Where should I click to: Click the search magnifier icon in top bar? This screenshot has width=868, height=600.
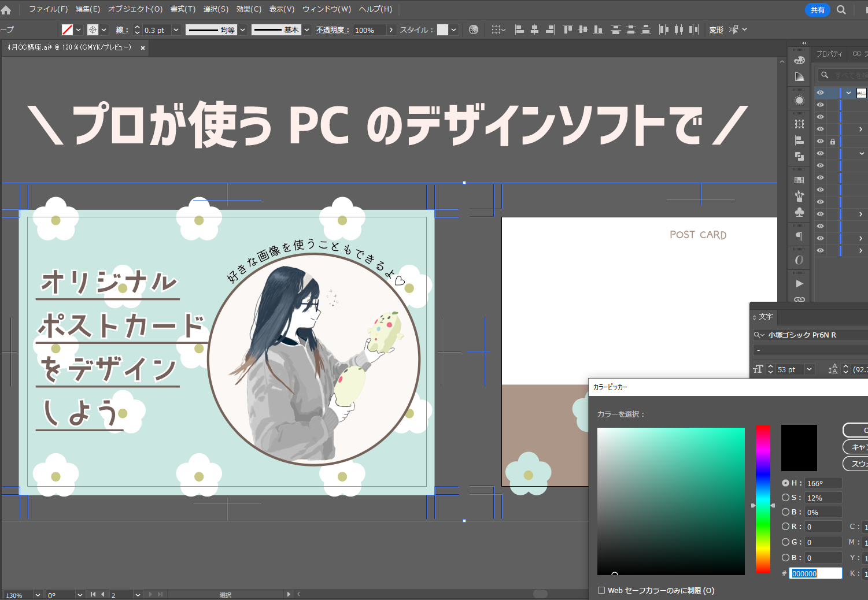click(841, 9)
